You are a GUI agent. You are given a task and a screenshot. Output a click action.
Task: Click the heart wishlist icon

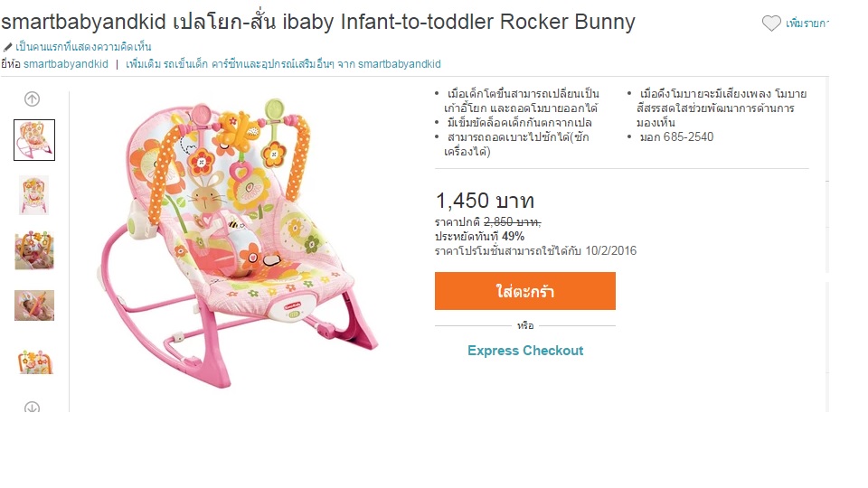coord(771,23)
